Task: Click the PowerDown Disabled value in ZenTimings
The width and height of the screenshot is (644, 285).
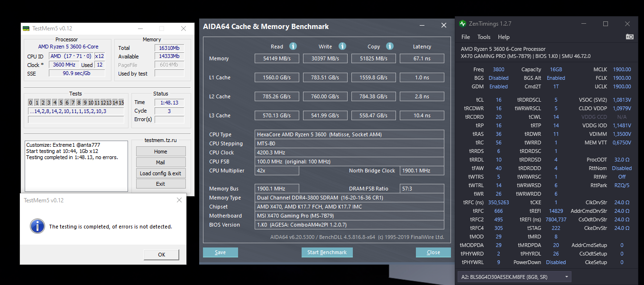Action: (556, 262)
